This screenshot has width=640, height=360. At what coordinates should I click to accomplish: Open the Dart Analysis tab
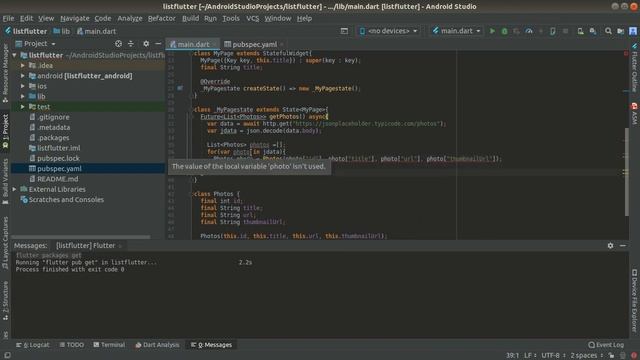pos(157,345)
